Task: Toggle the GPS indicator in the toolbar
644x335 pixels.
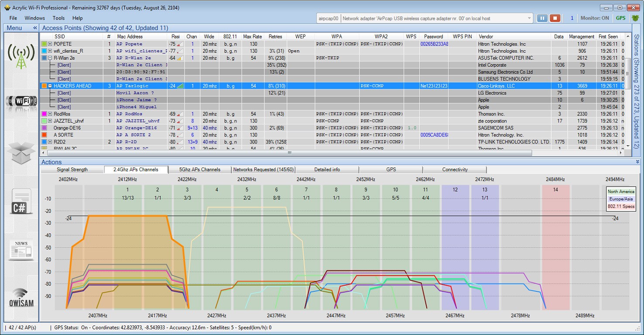Action: (620, 18)
